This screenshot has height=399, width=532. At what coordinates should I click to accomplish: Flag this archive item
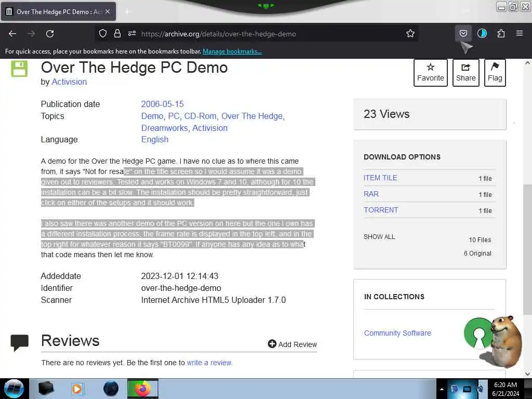coord(495,73)
